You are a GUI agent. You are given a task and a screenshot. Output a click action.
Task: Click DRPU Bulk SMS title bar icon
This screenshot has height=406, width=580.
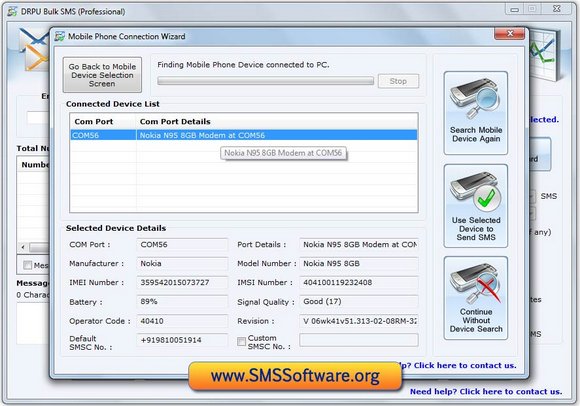12,11
